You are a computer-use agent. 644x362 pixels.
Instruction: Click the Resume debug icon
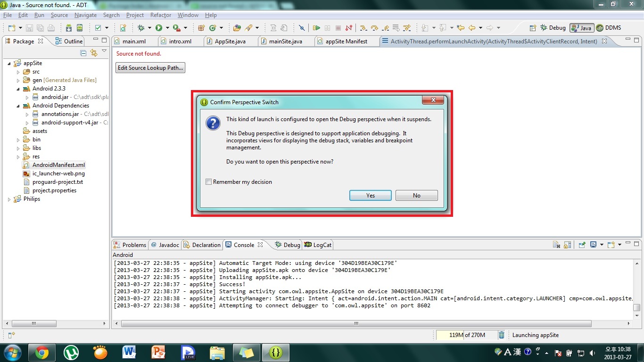point(317,28)
